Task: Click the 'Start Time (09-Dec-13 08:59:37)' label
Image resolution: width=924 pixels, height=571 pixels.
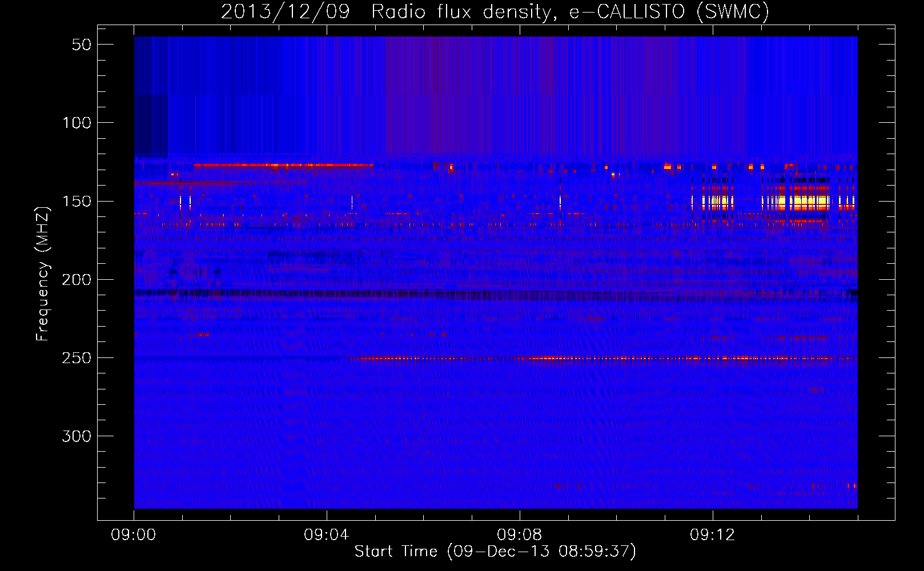Action: (495, 552)
